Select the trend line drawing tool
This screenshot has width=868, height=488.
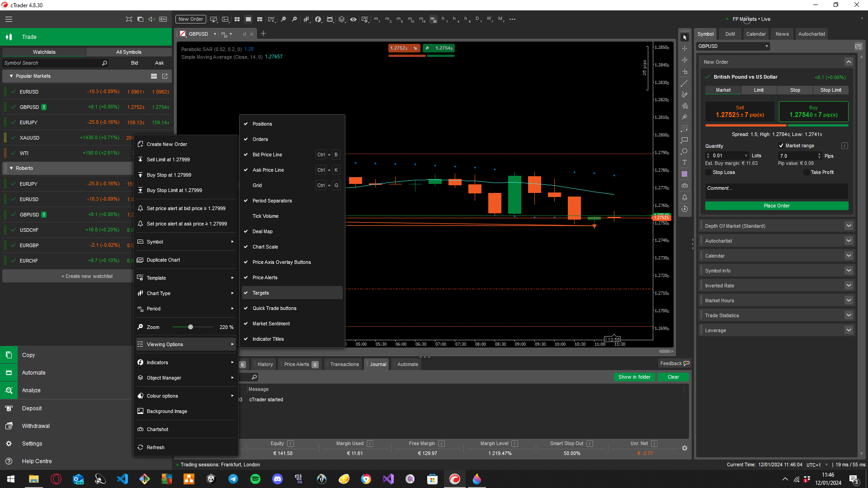[684, 83]
